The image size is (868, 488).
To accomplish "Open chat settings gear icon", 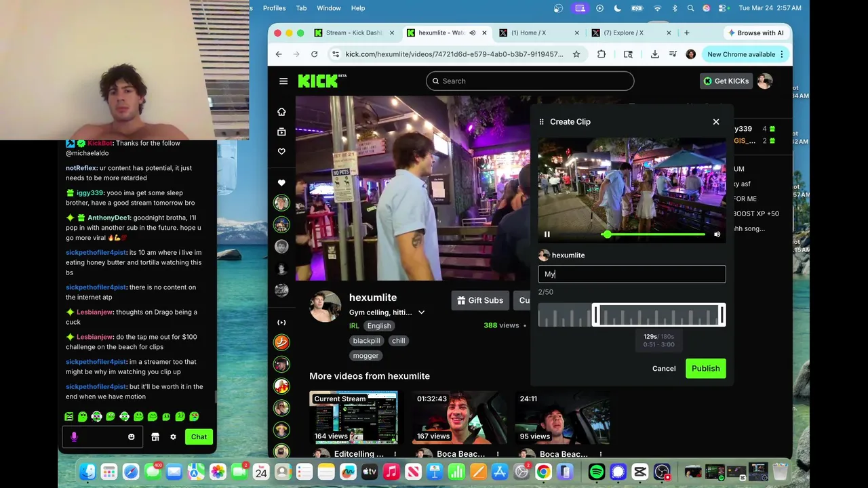I will 173,437.
